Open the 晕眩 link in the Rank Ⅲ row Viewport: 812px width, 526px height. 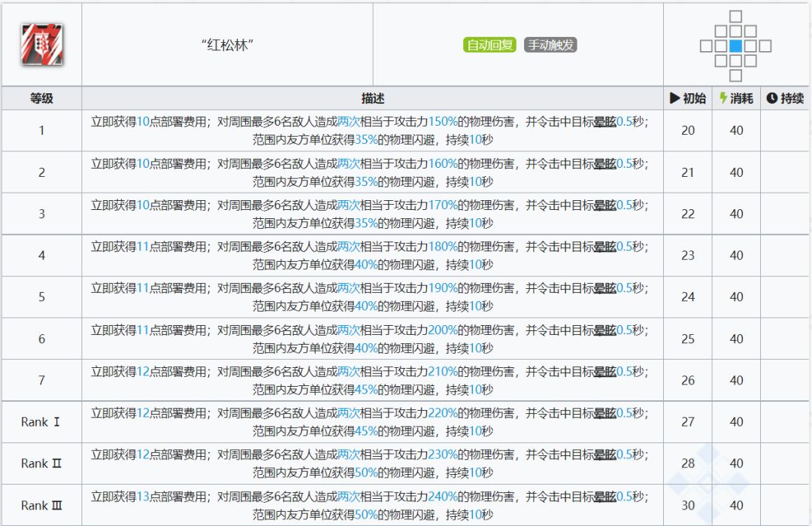click(x=604, y=497)
